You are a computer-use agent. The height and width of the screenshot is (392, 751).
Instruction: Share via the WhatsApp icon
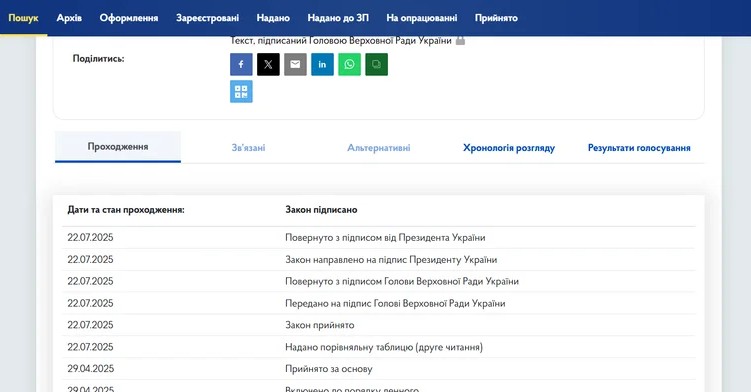[350, 64]
